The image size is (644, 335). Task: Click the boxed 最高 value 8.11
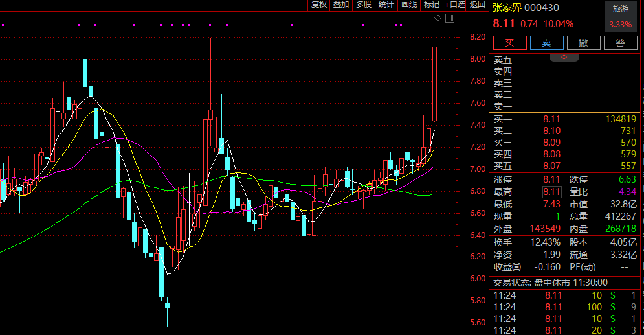click(552, 192)
